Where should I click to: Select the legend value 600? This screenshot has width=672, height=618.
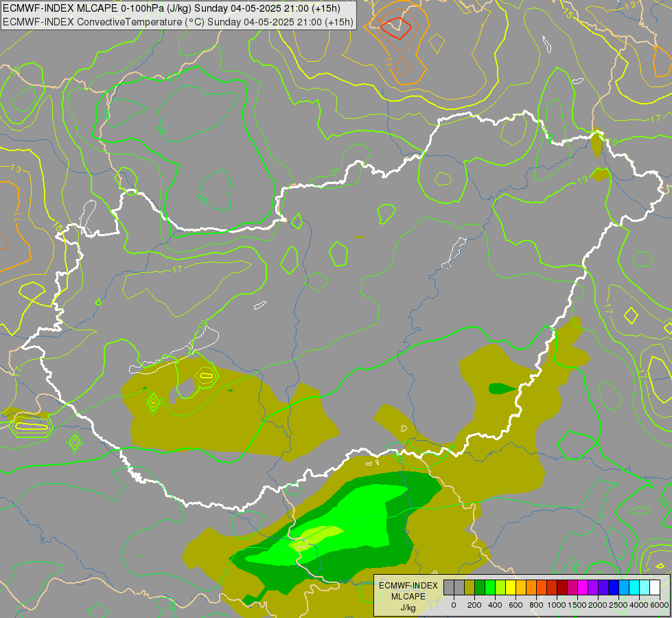click(x=515, y=605)
